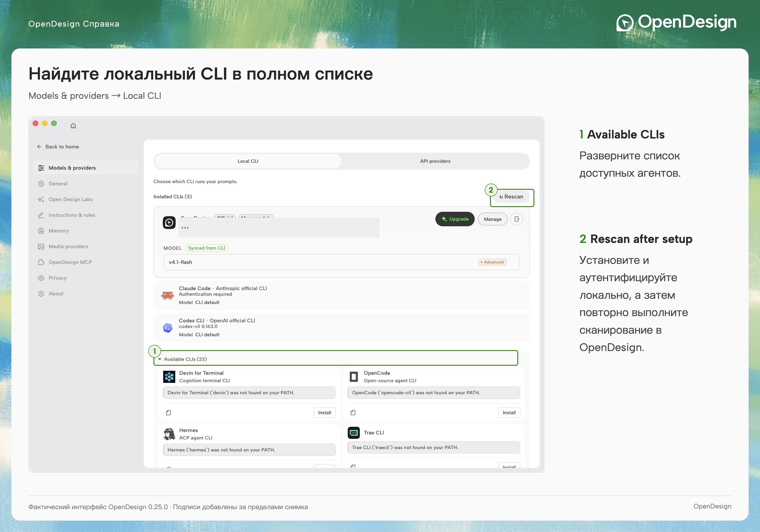
Task: Click the OpenDesign logo in the banner
Action: click(676, 23)
